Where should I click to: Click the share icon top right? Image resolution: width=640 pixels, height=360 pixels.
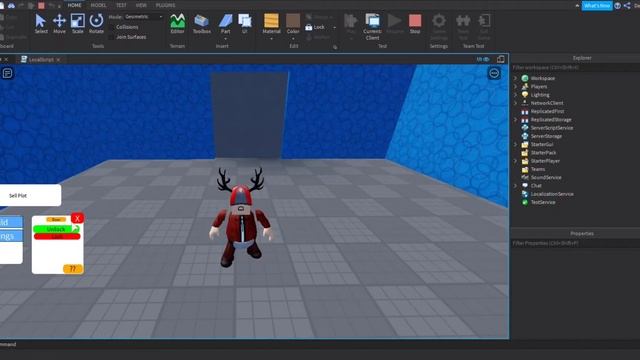[627, 5]
